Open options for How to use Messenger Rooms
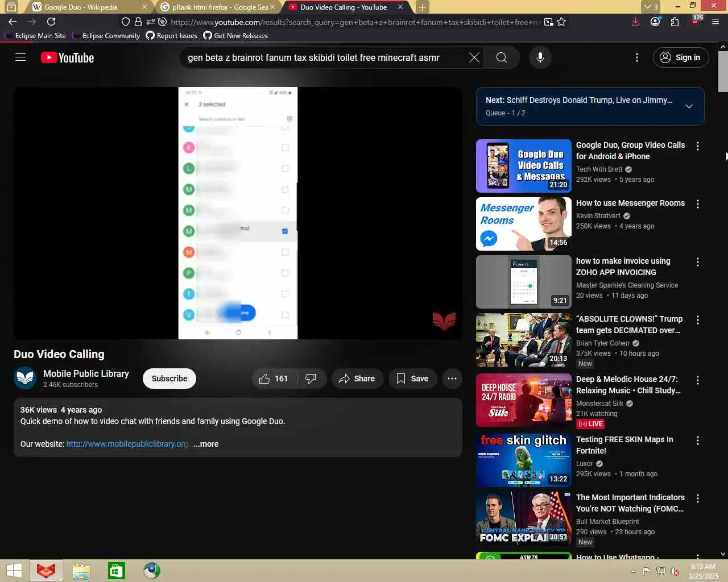The image size is (728, 582). pos(698,204)
